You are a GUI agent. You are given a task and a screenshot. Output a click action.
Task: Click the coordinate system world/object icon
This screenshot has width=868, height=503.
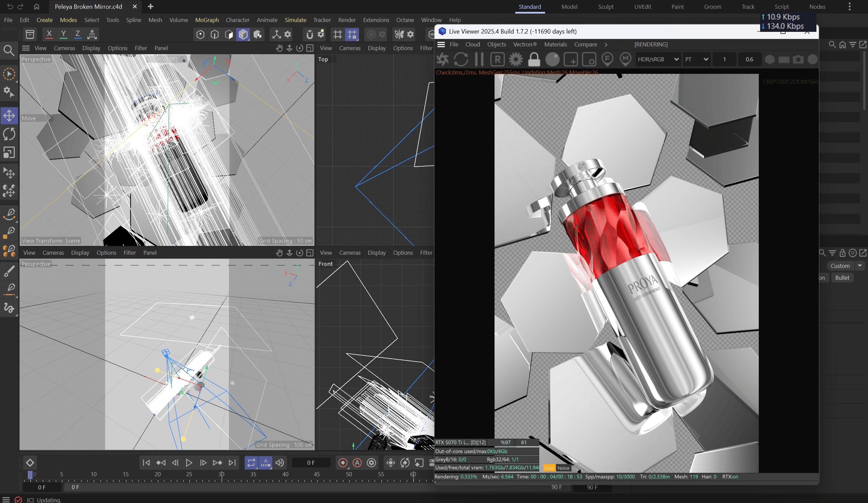[92, 34]
